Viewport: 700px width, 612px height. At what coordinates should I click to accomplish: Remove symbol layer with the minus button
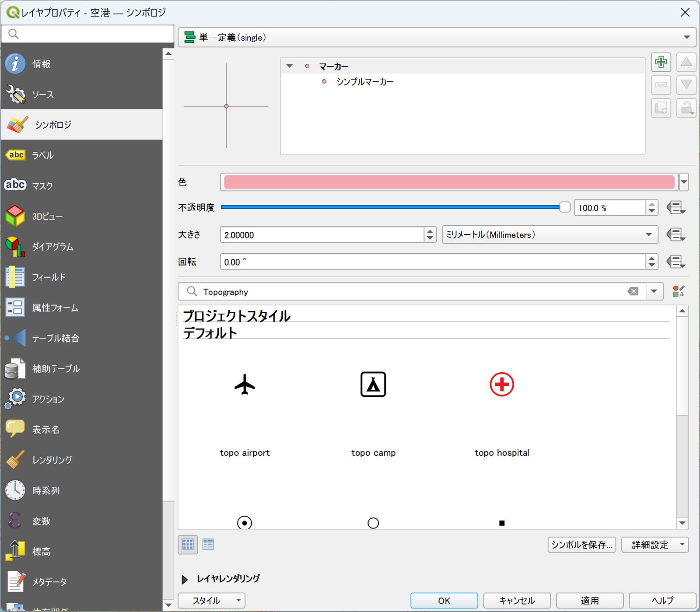click(x=661, y=85)
